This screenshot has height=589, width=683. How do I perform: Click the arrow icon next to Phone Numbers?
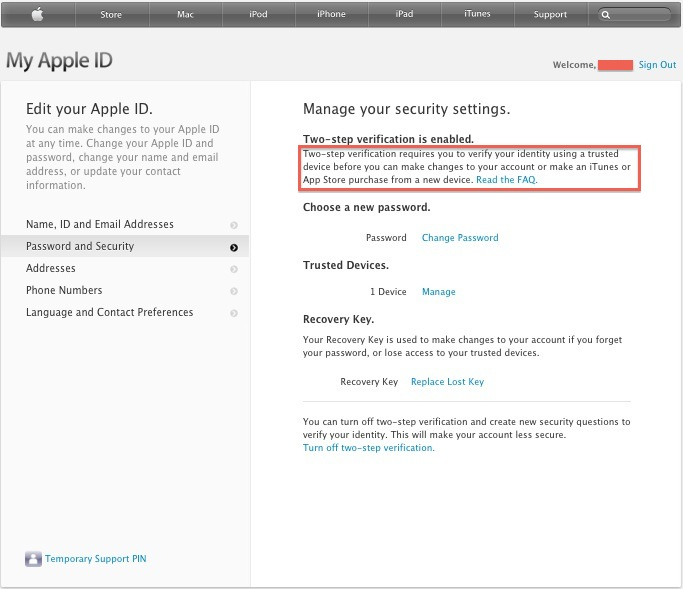(x=234, y=291)
